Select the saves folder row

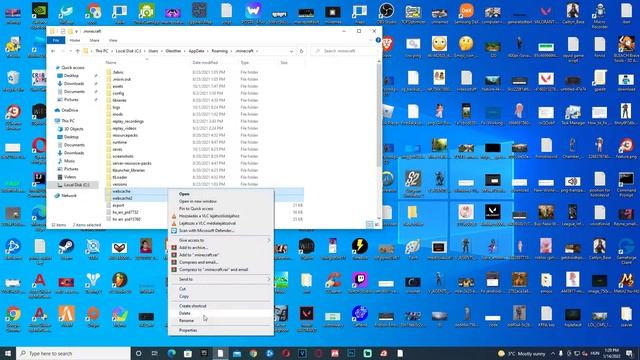point(204,149)
